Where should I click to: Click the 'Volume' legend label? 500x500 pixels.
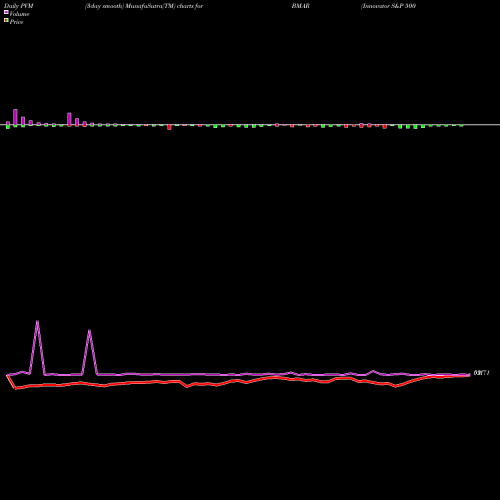(x=19, y=14)
